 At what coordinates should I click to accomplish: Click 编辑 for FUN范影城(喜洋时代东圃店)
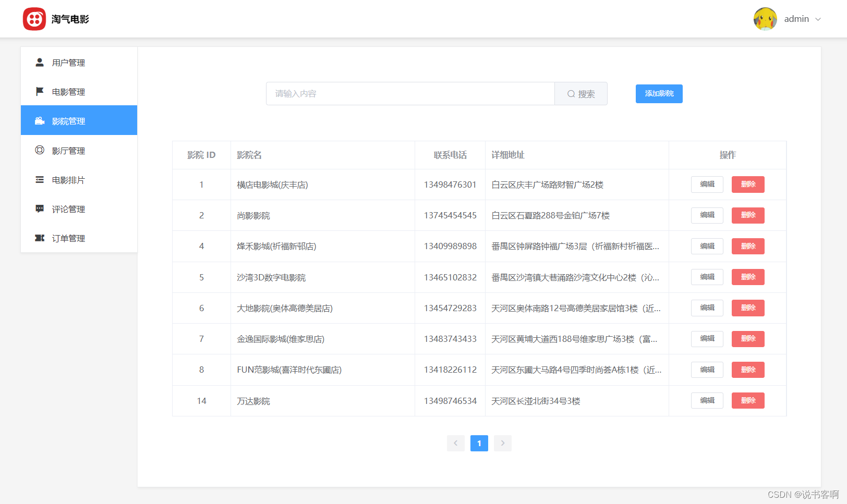point(707,370)
